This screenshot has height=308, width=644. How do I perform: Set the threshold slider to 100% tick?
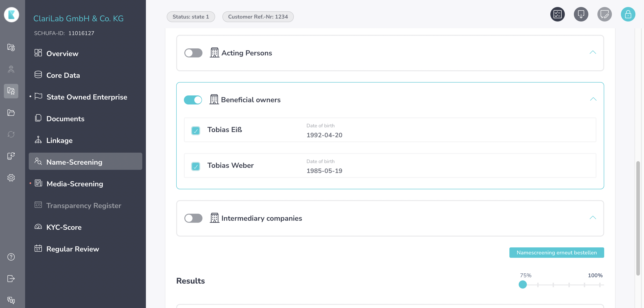pyautogui.click(x=599, y=285)
